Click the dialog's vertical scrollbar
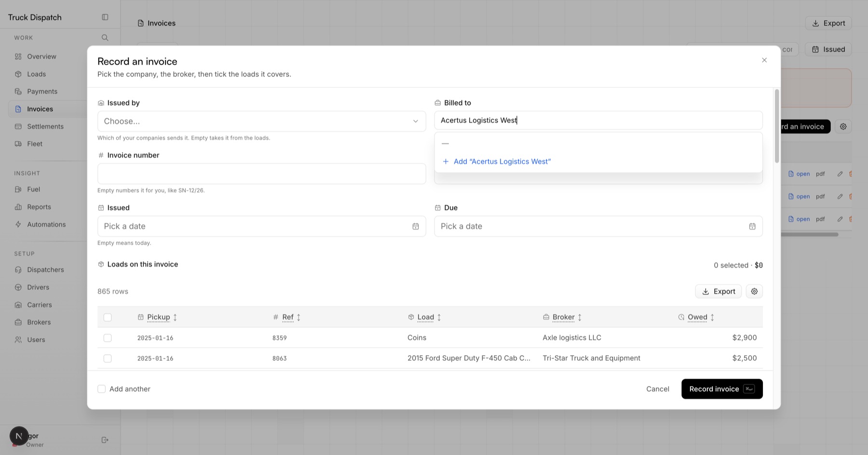 point(777,126)
